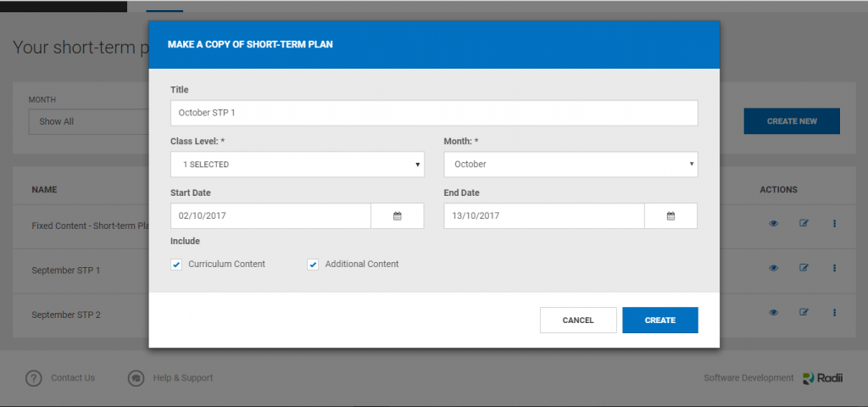
Task: Uncheck the Additional Content checkbox
Action: 313,265
